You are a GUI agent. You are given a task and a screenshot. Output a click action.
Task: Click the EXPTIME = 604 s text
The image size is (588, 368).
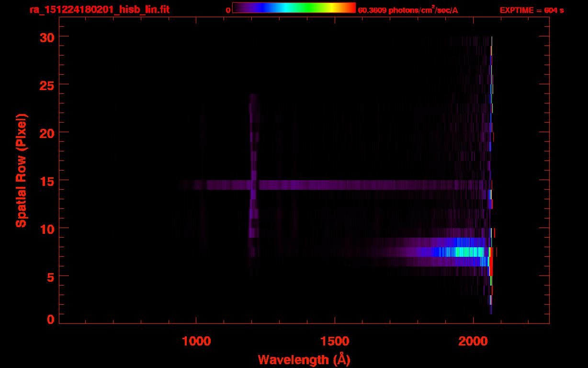click(531, 10)
